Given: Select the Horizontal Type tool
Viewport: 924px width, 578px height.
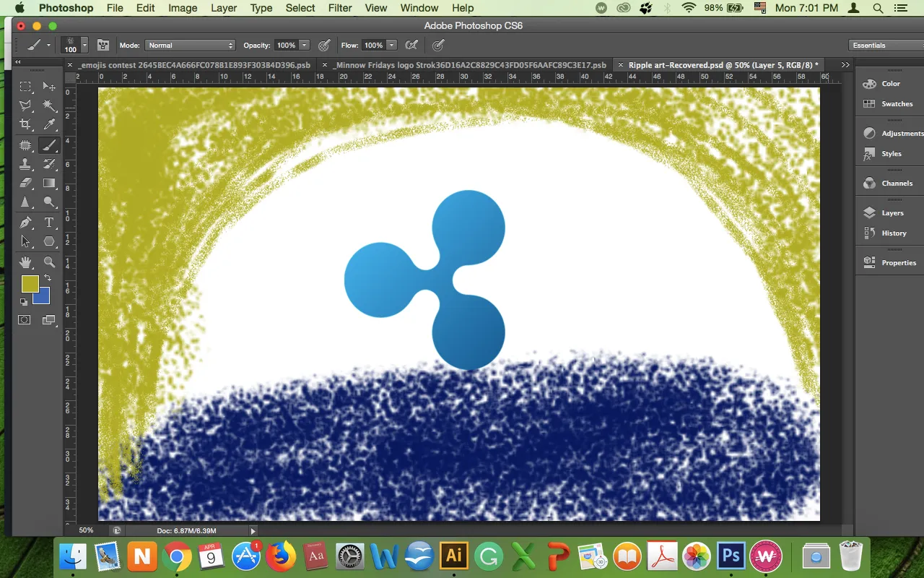Looking at the screenshot, I should pos(49,223).
